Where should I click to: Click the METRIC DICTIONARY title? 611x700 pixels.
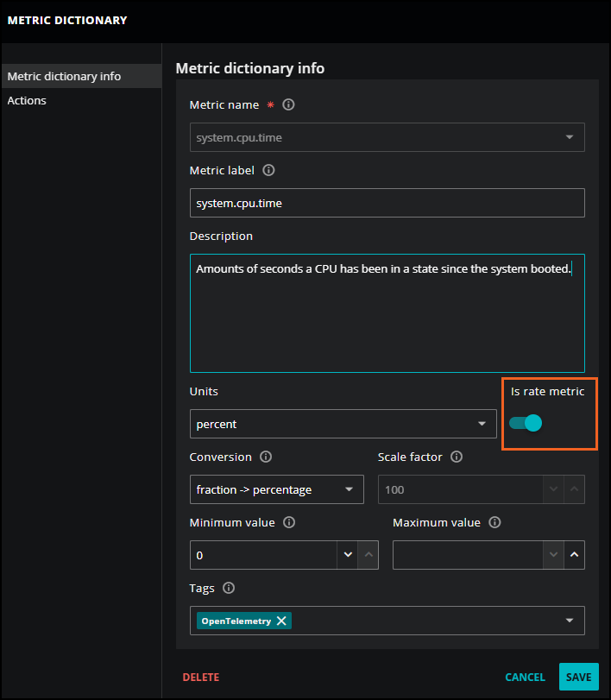[x=67, y=21]
